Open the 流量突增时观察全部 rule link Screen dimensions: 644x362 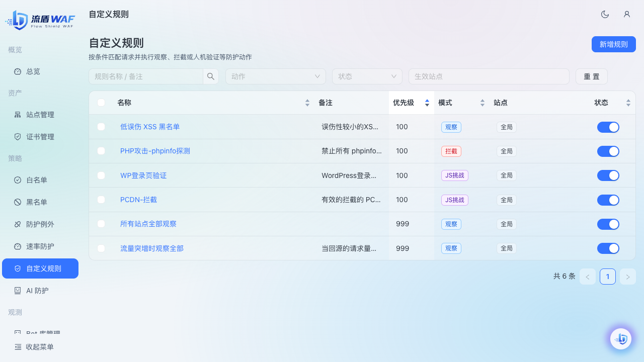click(152, 248)
